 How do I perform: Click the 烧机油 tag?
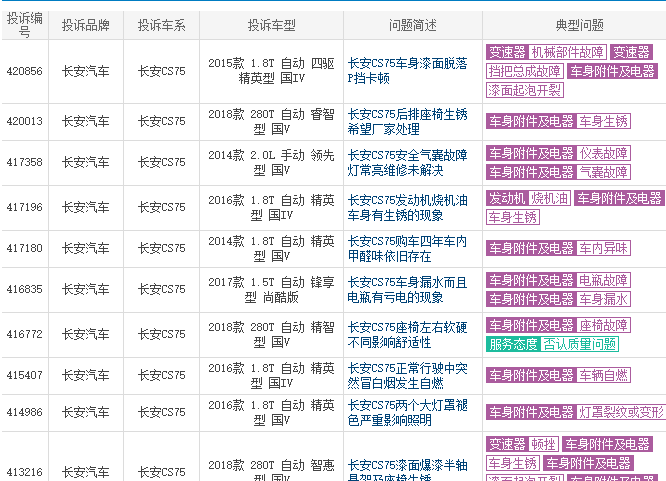[x=549, y=198]
